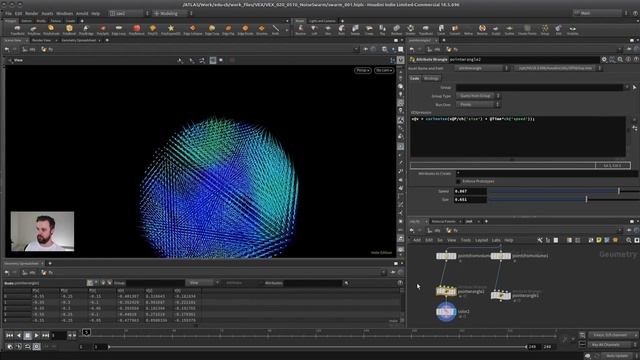Open the File menu
The image size is (640, 360).
(8, 13)
